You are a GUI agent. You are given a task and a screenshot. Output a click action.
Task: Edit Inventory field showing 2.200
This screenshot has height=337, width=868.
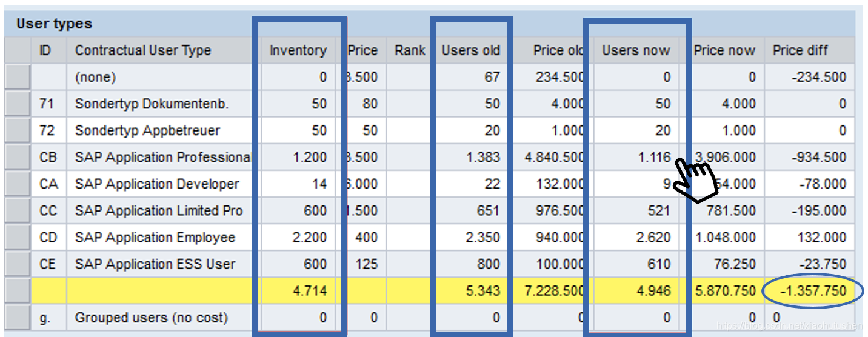(298, 237)
